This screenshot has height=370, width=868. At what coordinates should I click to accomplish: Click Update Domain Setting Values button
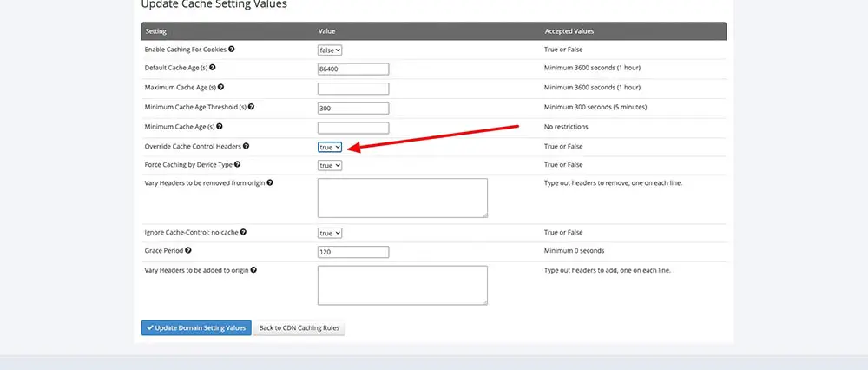point(196,328)
